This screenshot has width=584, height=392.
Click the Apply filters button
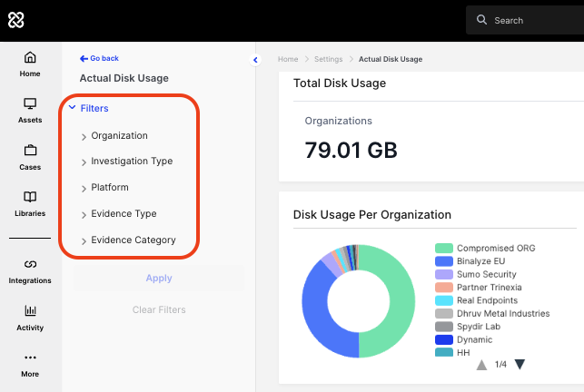tap(159, 278)
